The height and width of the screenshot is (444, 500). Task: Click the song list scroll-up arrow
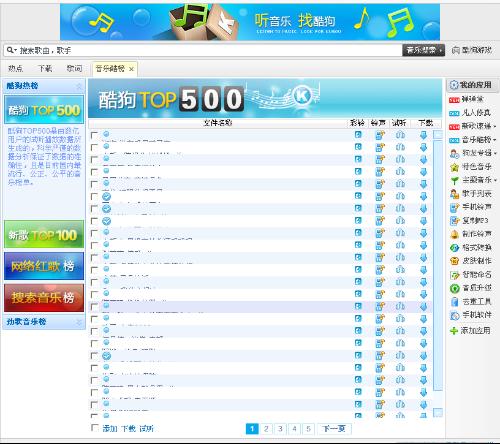438,135
